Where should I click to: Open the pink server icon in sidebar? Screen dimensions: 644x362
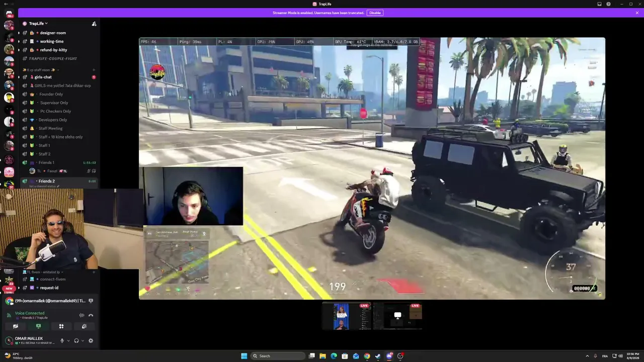pyautogui.click(x=9, y=172)
